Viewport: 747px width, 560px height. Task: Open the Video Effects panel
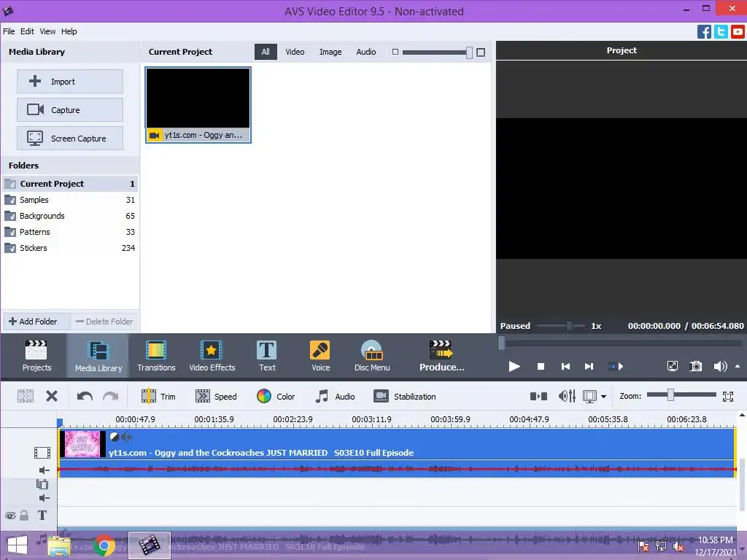[212, 356]
